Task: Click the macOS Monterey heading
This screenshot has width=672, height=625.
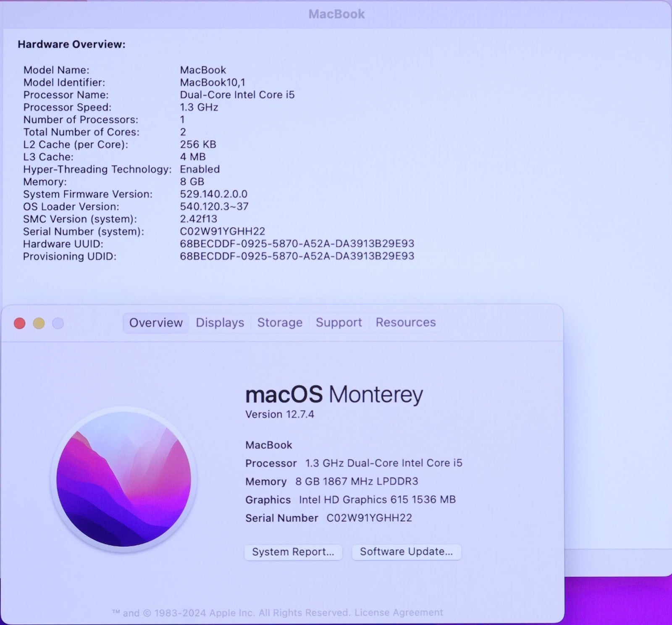Action: [x=334, y=395]
